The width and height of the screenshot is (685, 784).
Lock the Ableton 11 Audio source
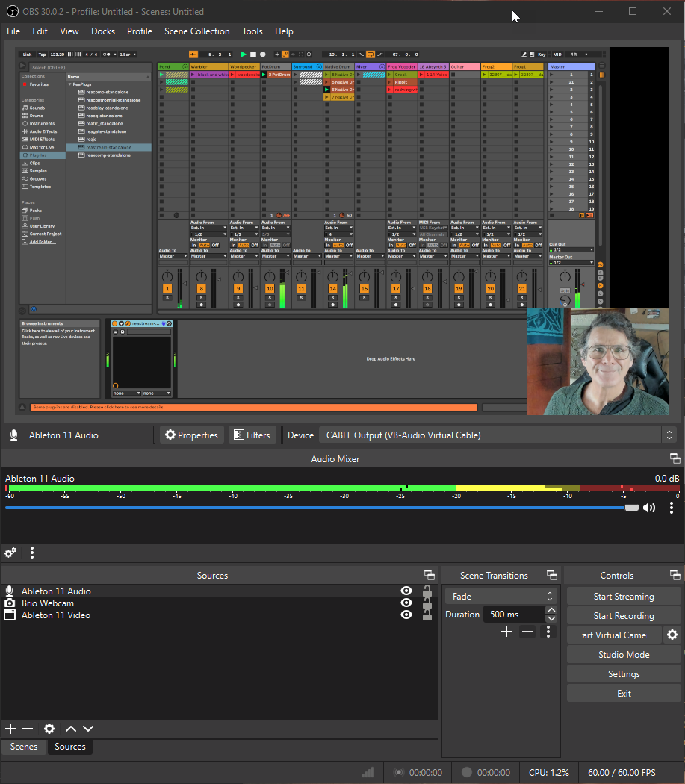[x=427, y=591]
